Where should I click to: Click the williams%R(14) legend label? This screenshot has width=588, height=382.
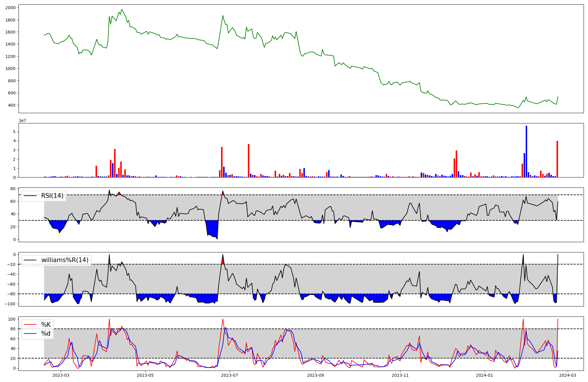[65, 260]
